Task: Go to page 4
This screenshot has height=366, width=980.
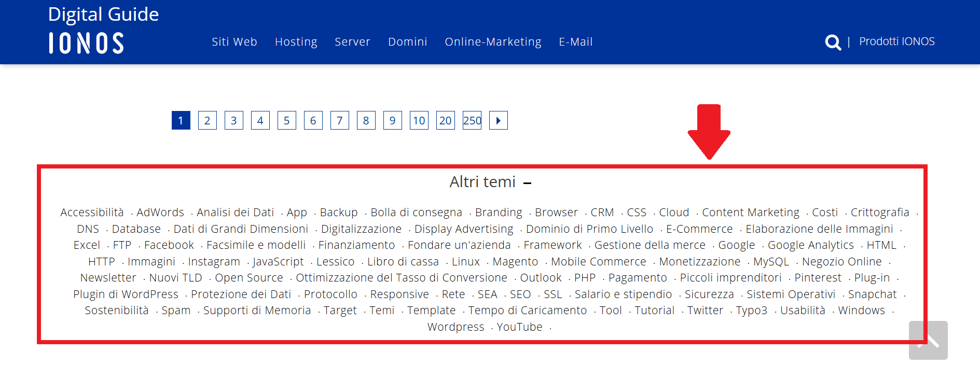Action: (x=260, y=120)
